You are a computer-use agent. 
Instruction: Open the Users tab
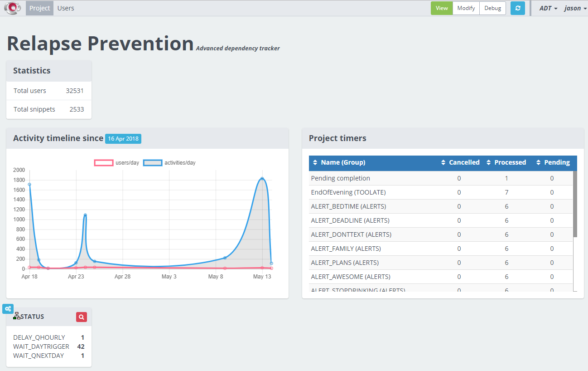click(66, 8)
